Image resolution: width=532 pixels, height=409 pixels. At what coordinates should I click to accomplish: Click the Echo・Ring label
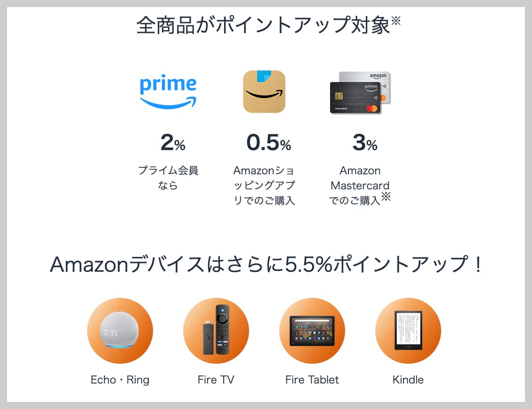click(120, 380)
